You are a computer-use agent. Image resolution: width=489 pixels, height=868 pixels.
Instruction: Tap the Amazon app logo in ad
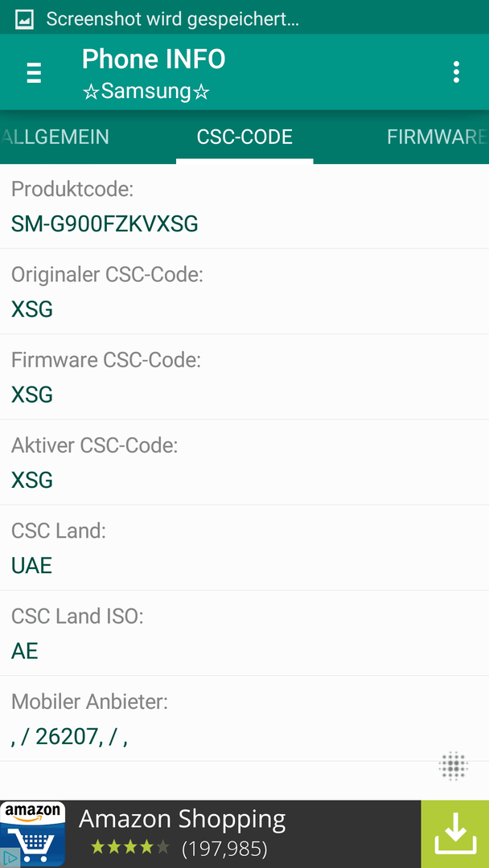33,833
